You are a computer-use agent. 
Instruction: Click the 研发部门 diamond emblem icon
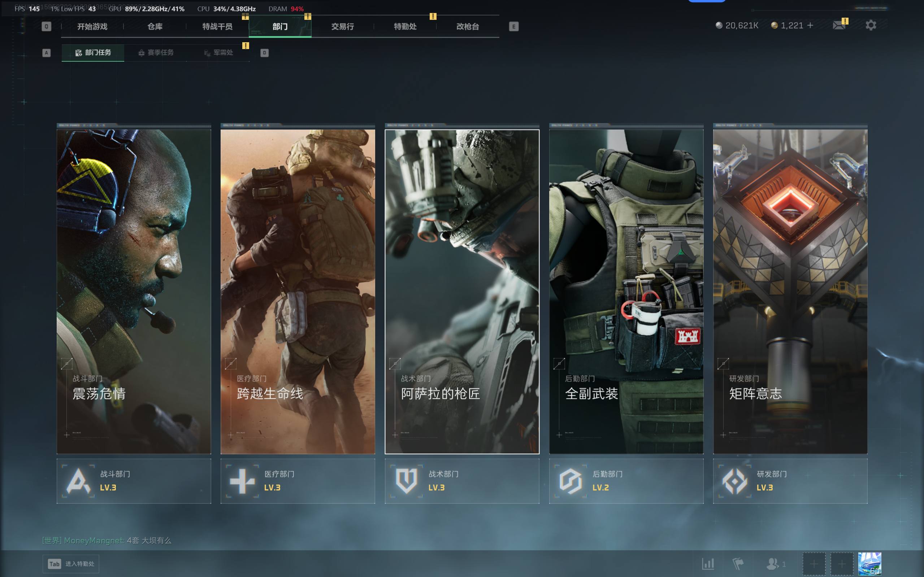point(735,481)
